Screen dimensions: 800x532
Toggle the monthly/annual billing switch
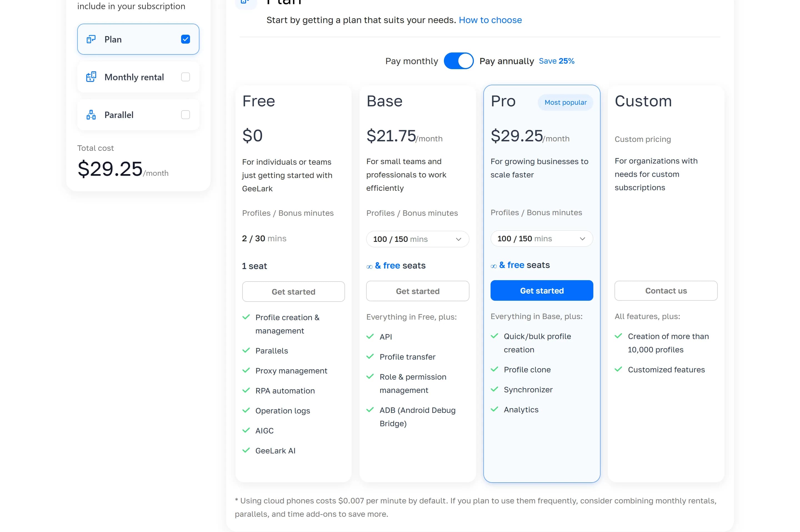click(459, 61)
